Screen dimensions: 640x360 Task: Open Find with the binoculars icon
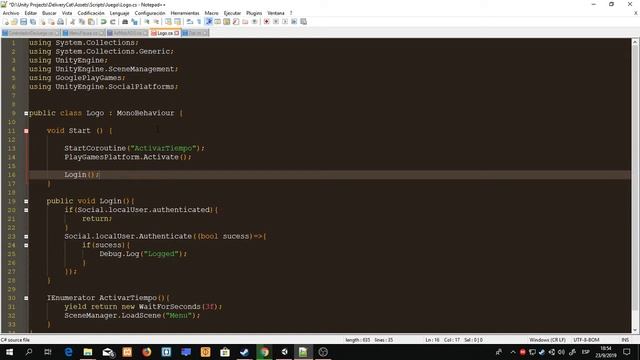point(125,22)
